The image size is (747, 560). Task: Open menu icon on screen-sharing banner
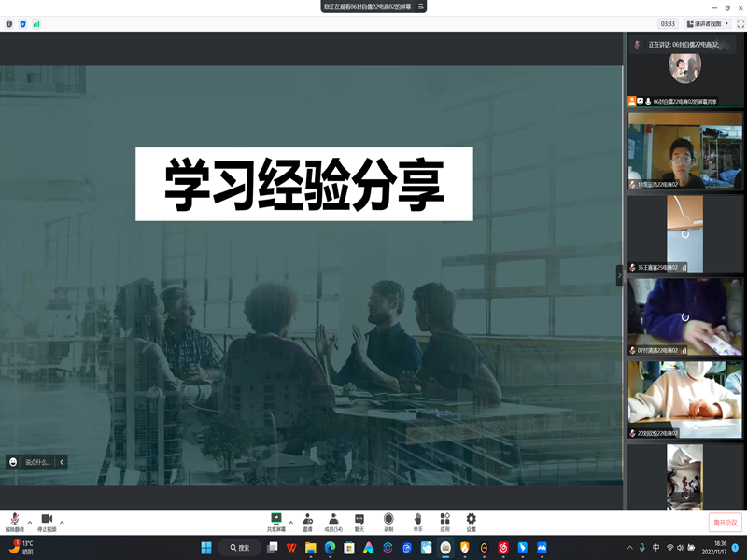(422, 6)
